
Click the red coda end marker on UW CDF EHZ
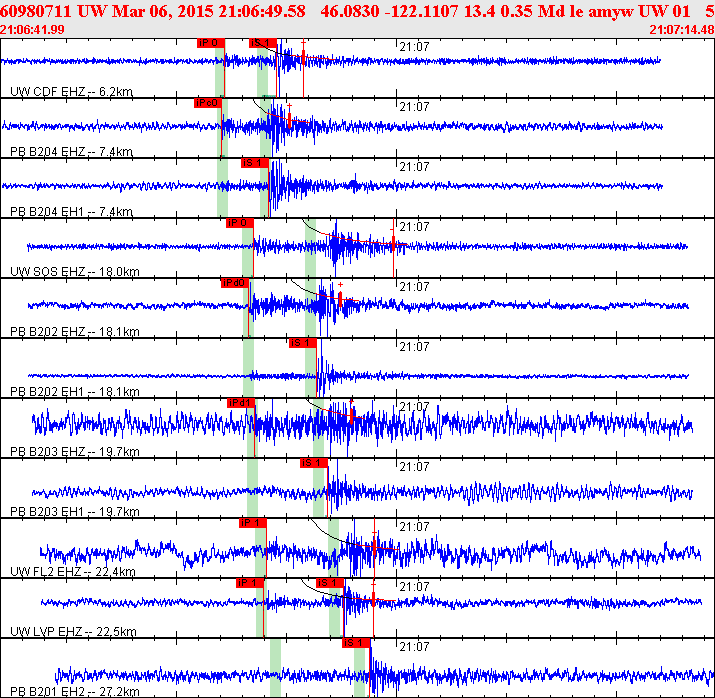tap(303, 57)
